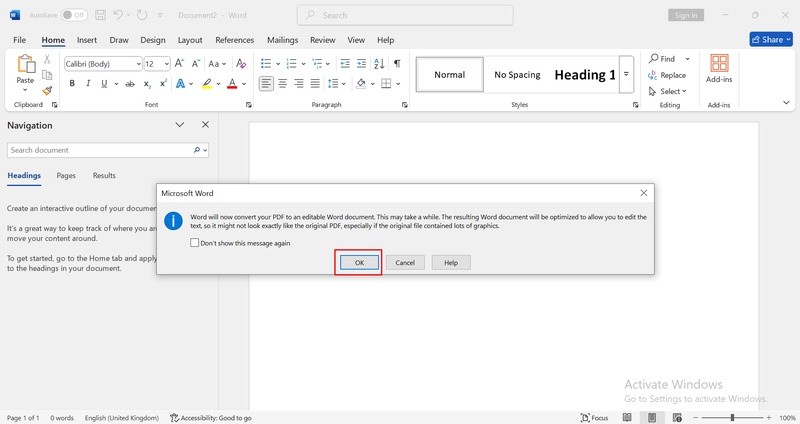Adjust the zoom slider in status bar
This screenshot has width=800, height=424.
[732, 417]
